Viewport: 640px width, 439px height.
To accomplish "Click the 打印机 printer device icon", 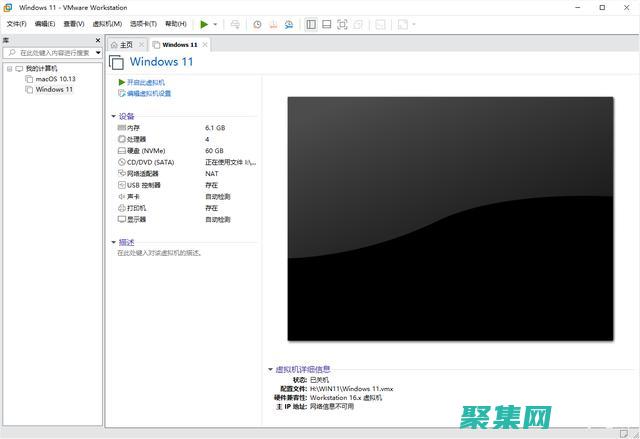I will coord(122,208).
